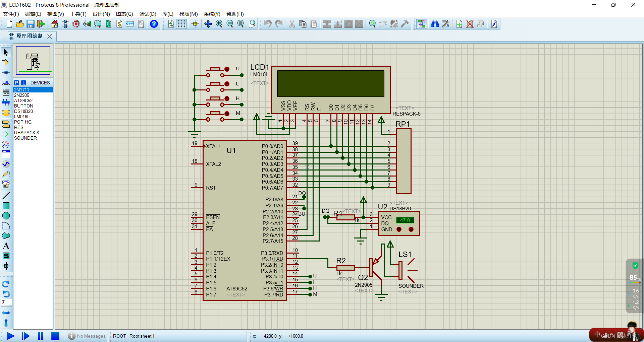Click the New Project toolbar icon

[x=9, y=24]
